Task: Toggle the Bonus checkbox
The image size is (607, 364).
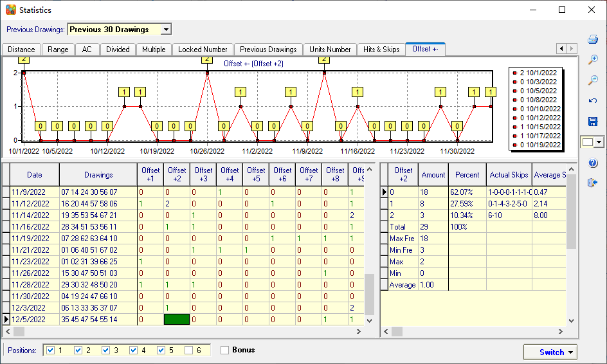Action: tap(225, 350)
